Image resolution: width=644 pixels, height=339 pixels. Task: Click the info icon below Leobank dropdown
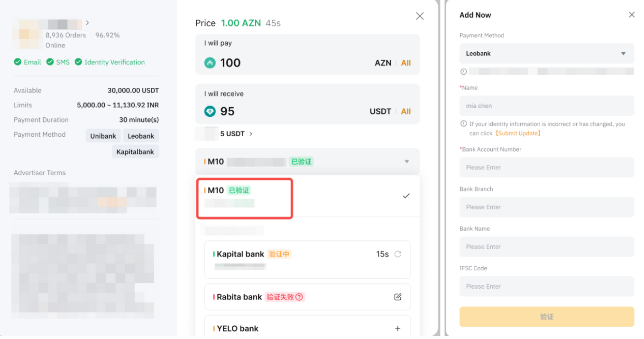point(464,72)
